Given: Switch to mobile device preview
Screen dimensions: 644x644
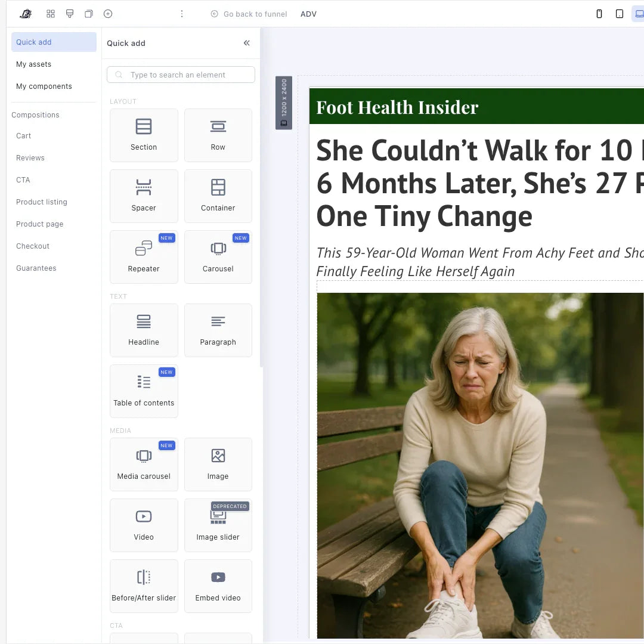Looking at the screenshot, I should point(599,14).
